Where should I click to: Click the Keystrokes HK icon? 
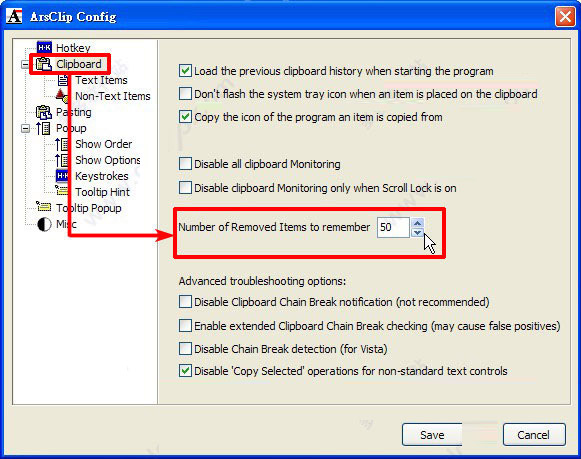[62, 176]
